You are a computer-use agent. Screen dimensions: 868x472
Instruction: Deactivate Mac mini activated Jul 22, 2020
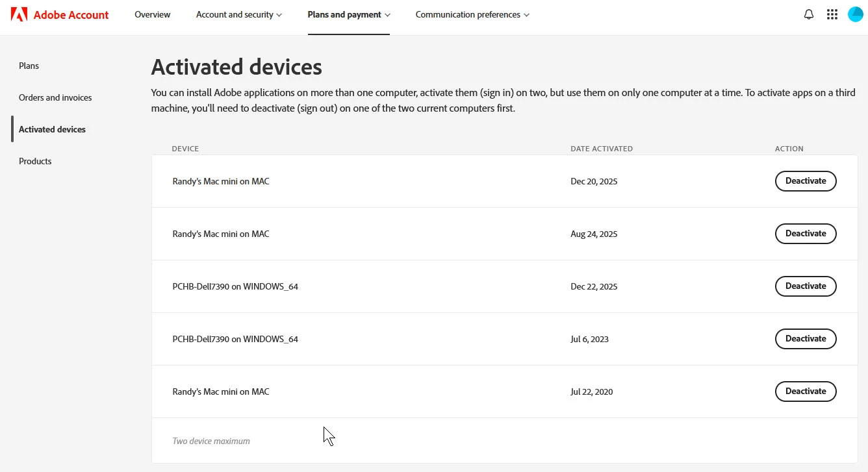pyautogui.click(x=806, y=391)
